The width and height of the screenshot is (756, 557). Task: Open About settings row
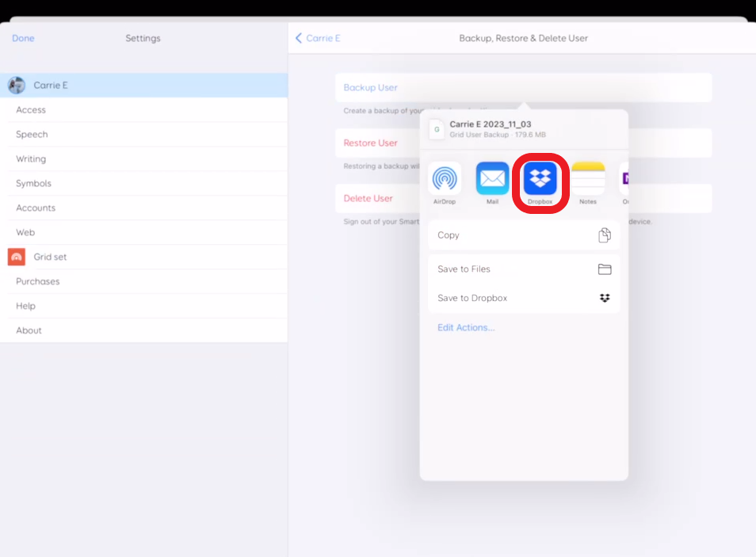pyautogui.click(x=143, y=330)
